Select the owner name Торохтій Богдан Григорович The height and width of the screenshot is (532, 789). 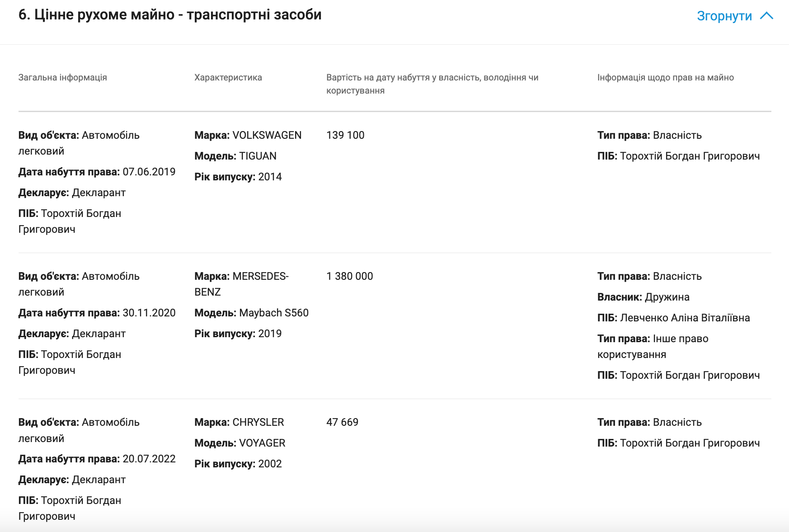pyautogui.click(x=691, y=156)
